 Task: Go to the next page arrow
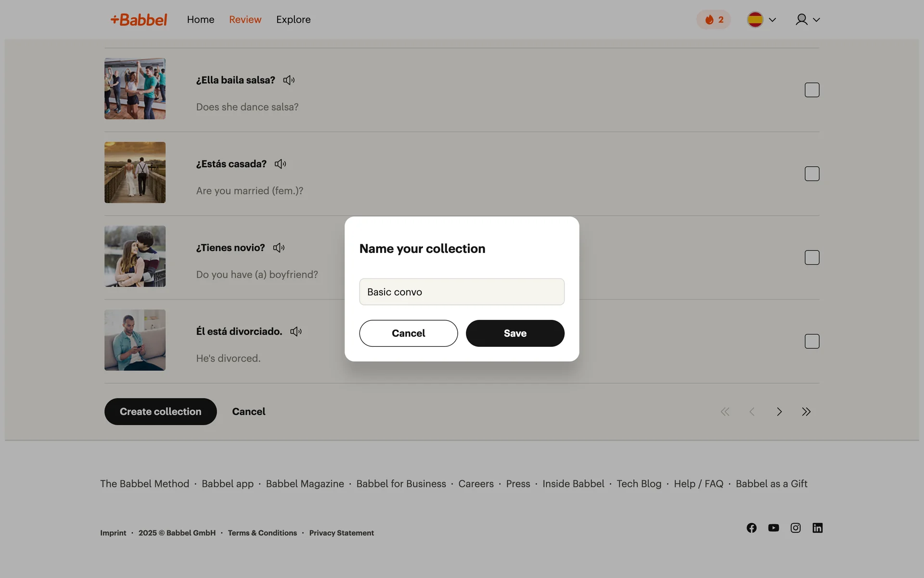click(779, 412)
